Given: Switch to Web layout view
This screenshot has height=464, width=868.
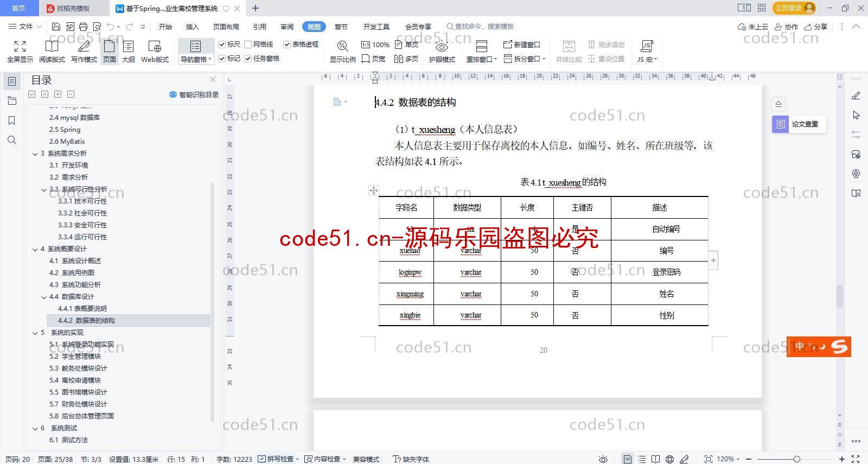Looking at the screenshot, I should (x=155, y=52).
